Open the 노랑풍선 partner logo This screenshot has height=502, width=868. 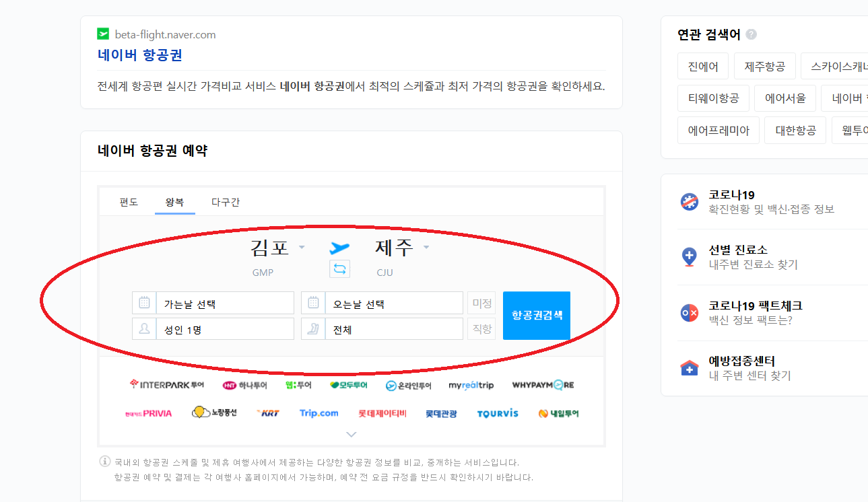click(214, 413)
